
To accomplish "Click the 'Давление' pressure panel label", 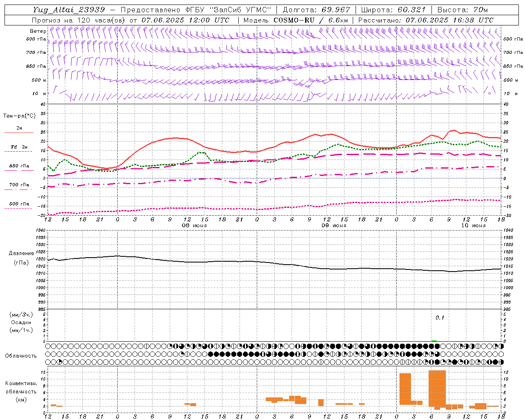I will click(21, 253).
